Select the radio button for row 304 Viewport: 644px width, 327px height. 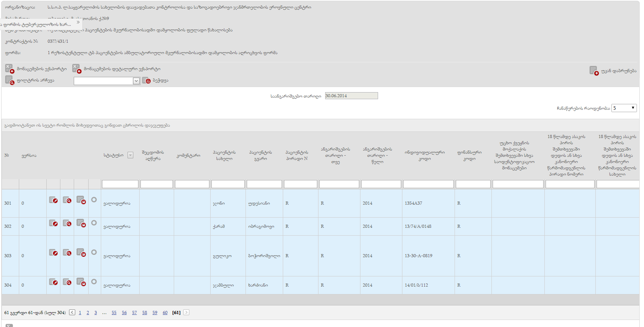94,282
